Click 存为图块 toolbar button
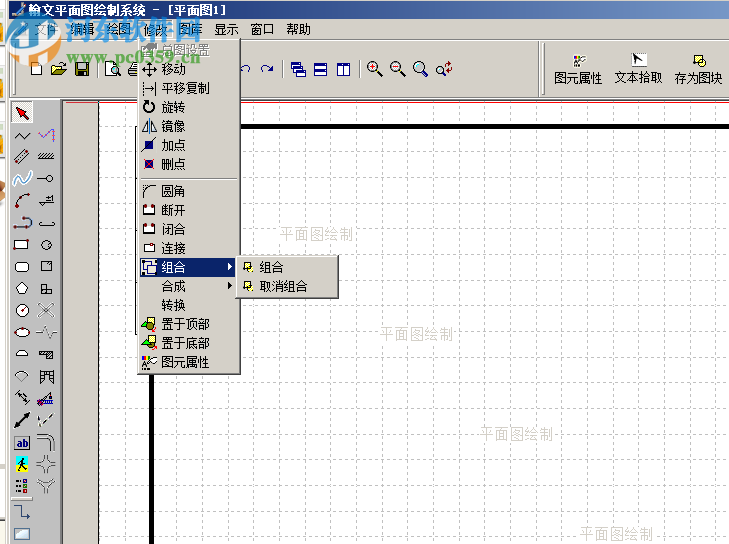Image resolution: width=729 pixels, height=544 pixels. coord(698,70)
